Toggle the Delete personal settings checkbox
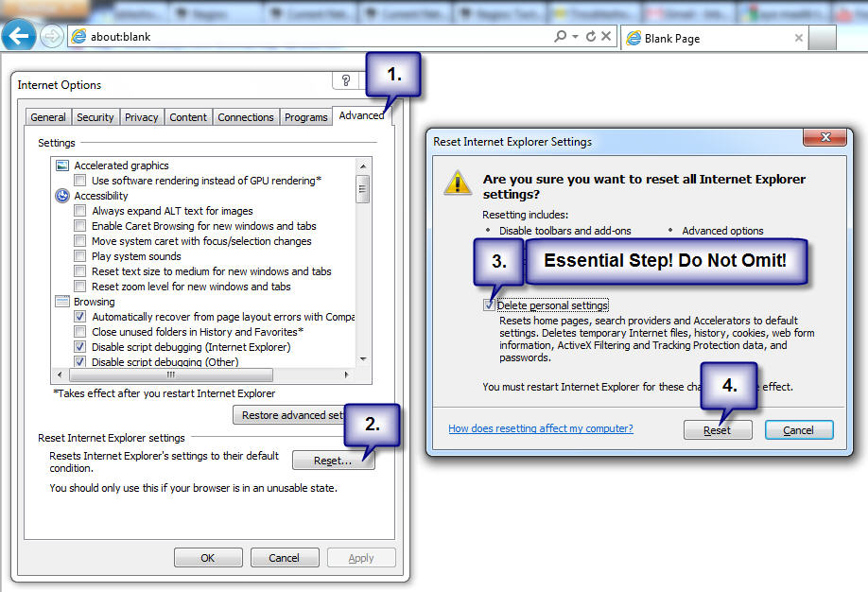Image resolution: width=868 pixels, height=592 pixels. [x=489, y=305]
